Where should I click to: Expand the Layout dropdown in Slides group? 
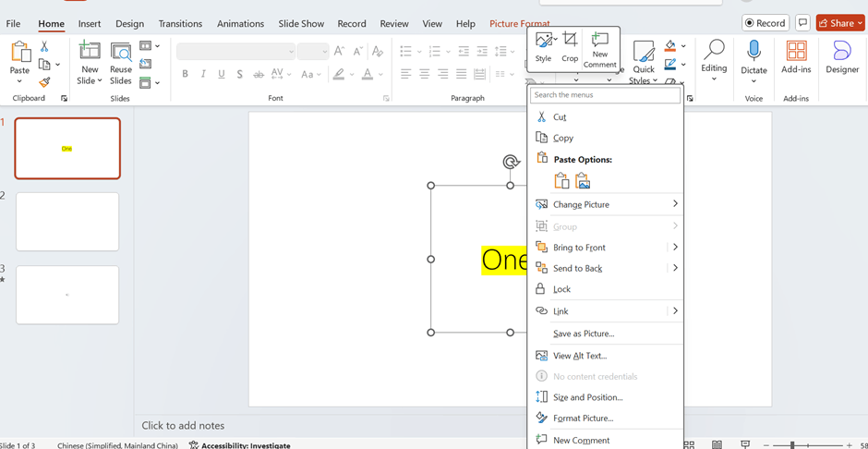tap(157, 45)
